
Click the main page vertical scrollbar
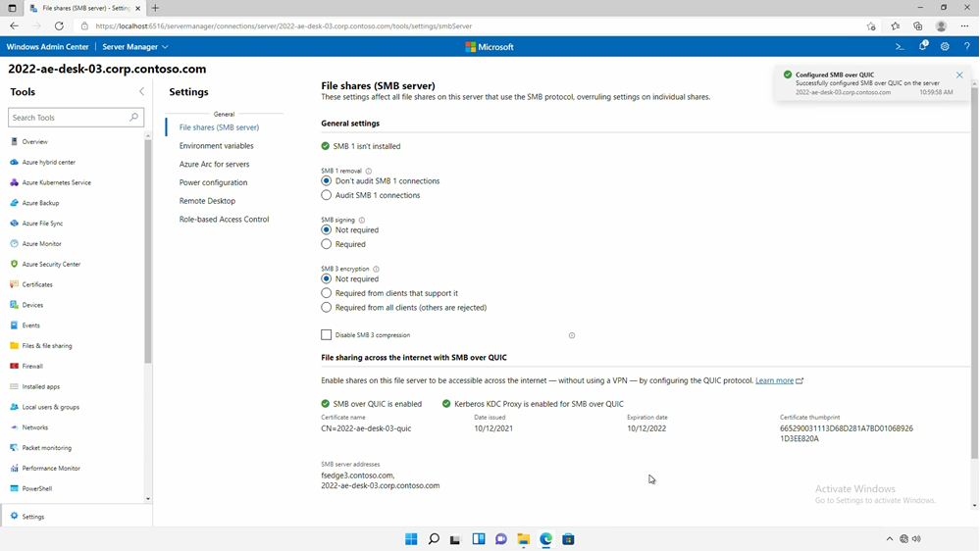pyautogui.click(x=974, y=275)
